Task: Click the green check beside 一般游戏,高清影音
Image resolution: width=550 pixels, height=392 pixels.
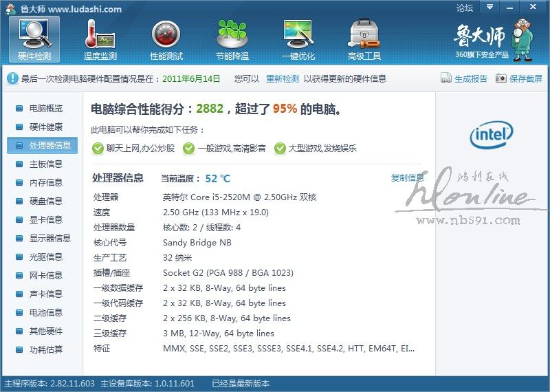Action: point(188,149)
